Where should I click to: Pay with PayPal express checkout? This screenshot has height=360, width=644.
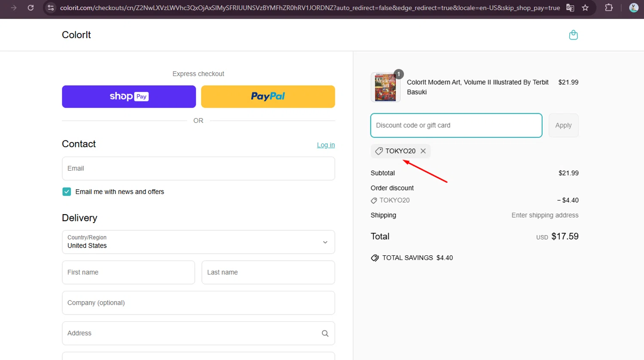(268, 97)
